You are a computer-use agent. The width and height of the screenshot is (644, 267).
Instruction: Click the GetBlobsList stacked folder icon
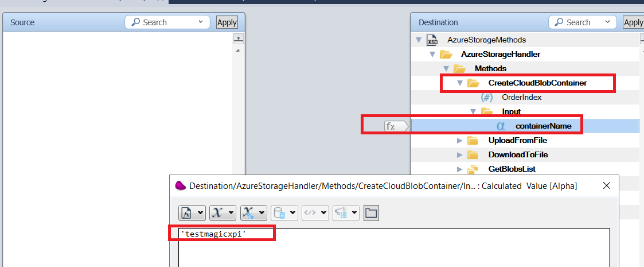click(x=473, y=169)
